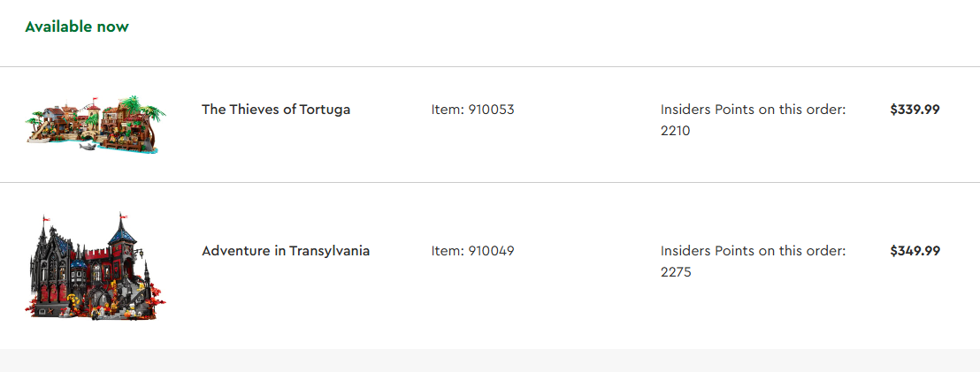Click the gray footer band below the items

(x=490, y=361)
